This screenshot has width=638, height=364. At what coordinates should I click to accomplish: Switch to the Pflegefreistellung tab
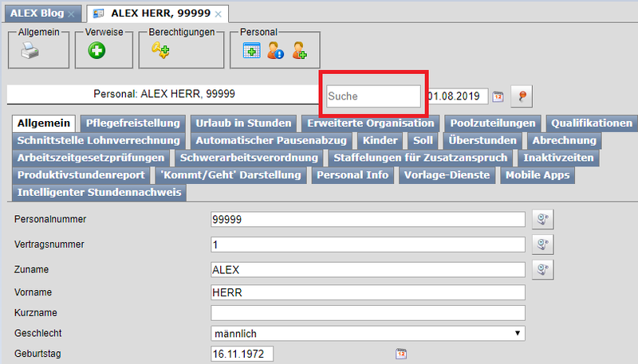coord(134,123)
